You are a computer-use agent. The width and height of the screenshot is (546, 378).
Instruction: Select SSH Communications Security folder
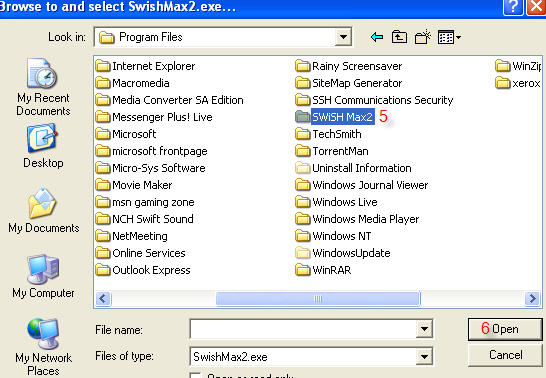click(374, 100)
